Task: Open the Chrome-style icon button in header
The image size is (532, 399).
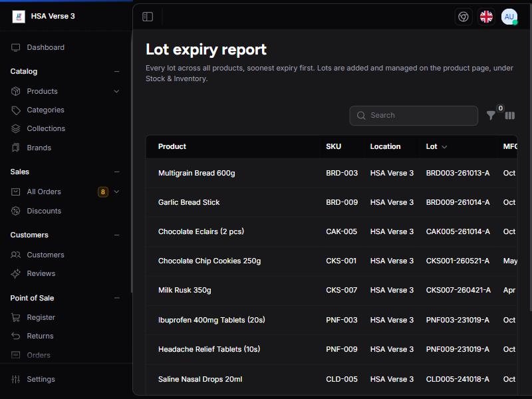Action: tap(463, 17)
